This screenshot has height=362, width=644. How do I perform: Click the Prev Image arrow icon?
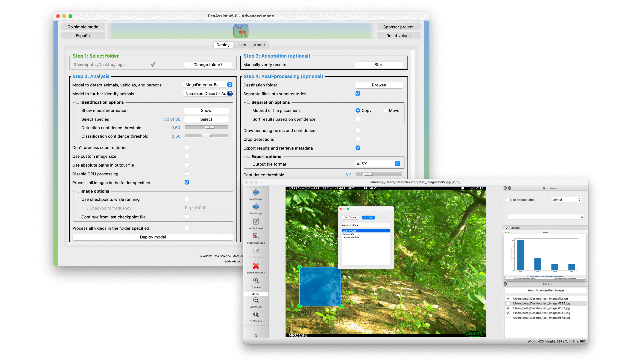(256, 207)
